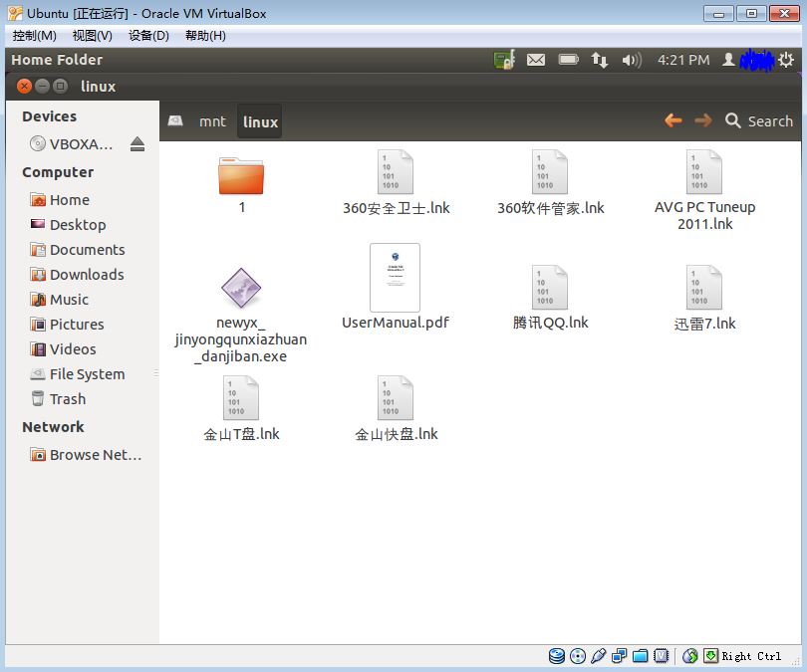
Task: Click the USB devices icon in VirtualBox status bar
Action: pyautogui.click(x=599, y=655)
